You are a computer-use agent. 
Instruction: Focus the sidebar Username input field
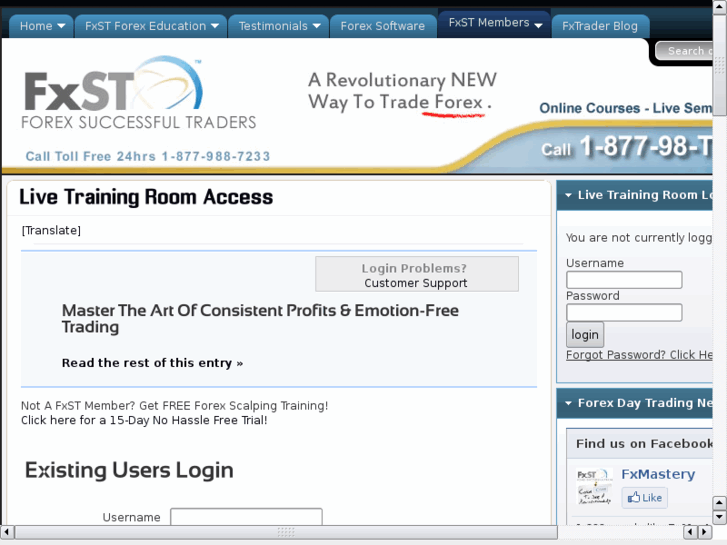click(x=624, y=280)
